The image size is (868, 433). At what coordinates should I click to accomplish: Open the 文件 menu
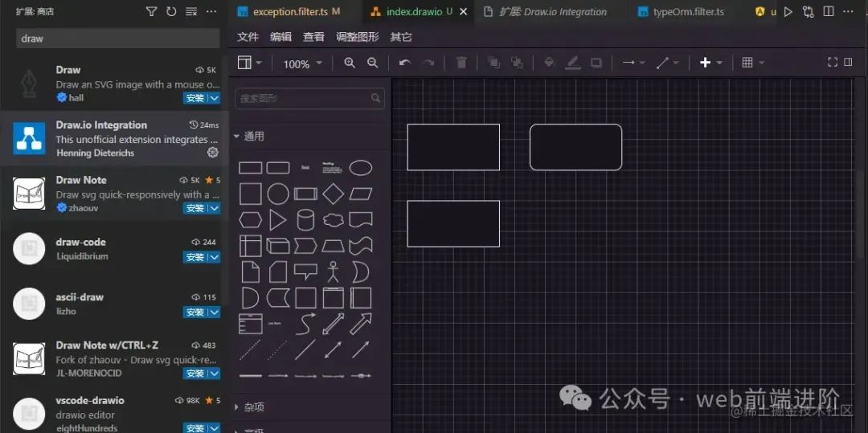click(248, 37)
